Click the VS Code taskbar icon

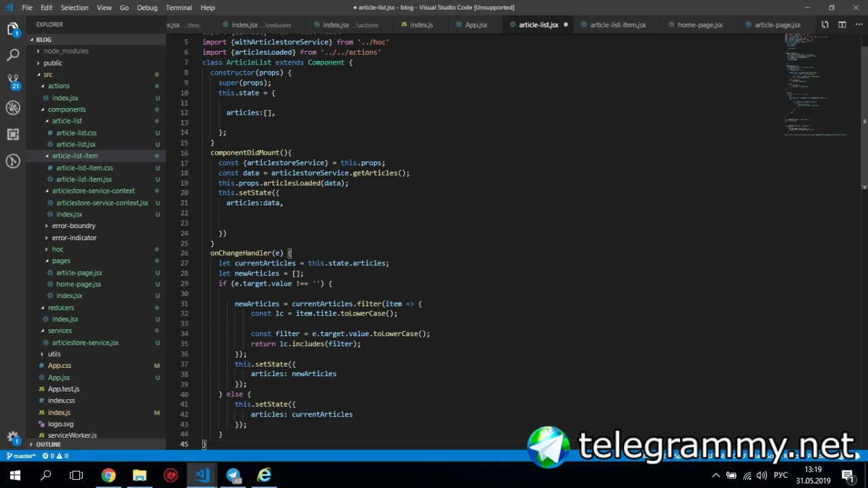point(202,475)
